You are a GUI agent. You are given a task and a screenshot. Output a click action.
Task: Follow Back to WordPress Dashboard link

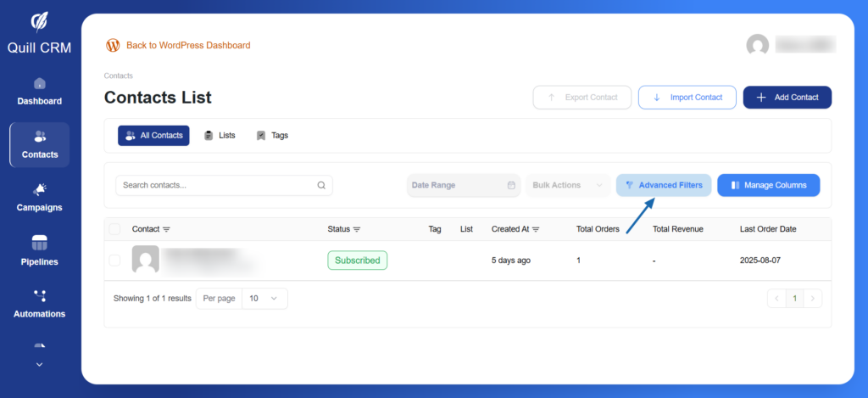187,45
